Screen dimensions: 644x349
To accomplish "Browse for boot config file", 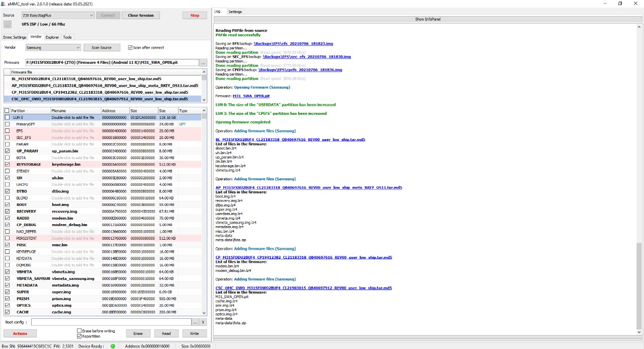I will 195,322.
